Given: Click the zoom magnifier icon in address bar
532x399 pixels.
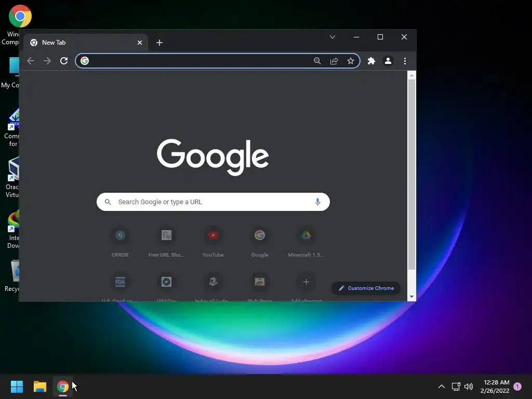Looking at the screenshot, I should [x=317, y=61].
